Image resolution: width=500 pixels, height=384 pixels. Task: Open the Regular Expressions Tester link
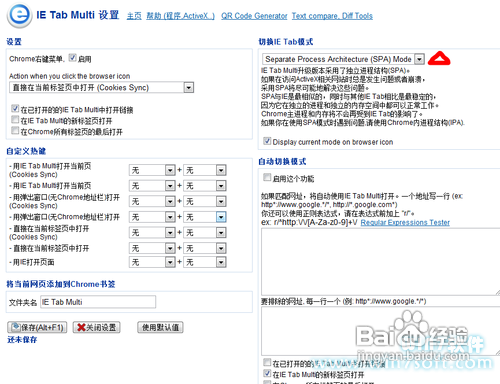coord(405,222)
